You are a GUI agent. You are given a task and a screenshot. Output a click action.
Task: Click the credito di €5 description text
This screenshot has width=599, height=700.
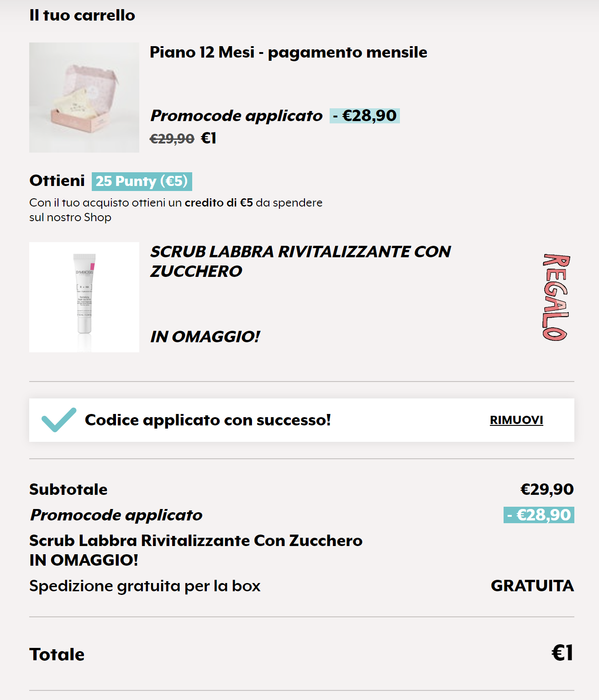point(219,202)
